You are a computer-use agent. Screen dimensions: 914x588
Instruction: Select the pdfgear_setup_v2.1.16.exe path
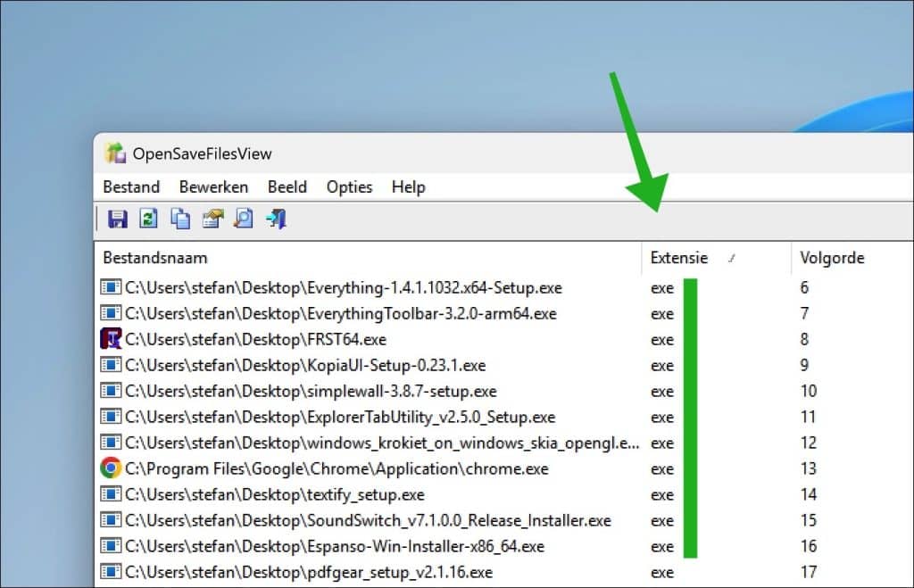click(x=308, y=572)
